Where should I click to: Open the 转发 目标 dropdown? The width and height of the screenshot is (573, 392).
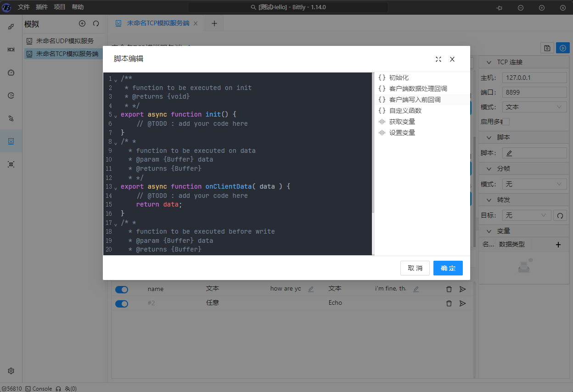click(x=526, y=215)
